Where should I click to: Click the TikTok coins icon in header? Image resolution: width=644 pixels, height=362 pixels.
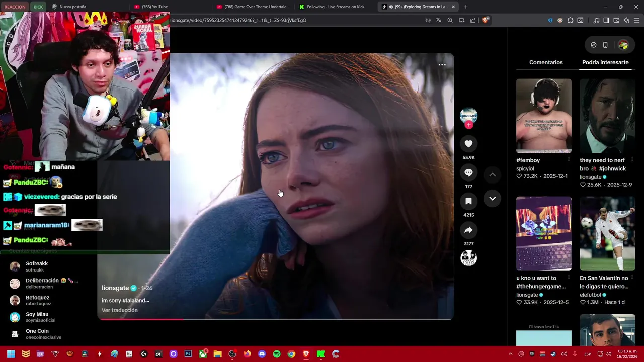pyautogui.click(x=593, y=45)
